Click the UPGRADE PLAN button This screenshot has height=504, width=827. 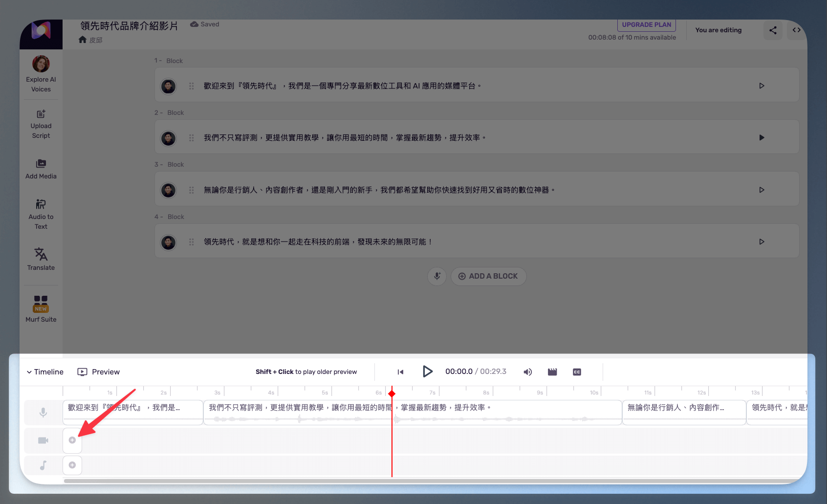pos(647,24)
